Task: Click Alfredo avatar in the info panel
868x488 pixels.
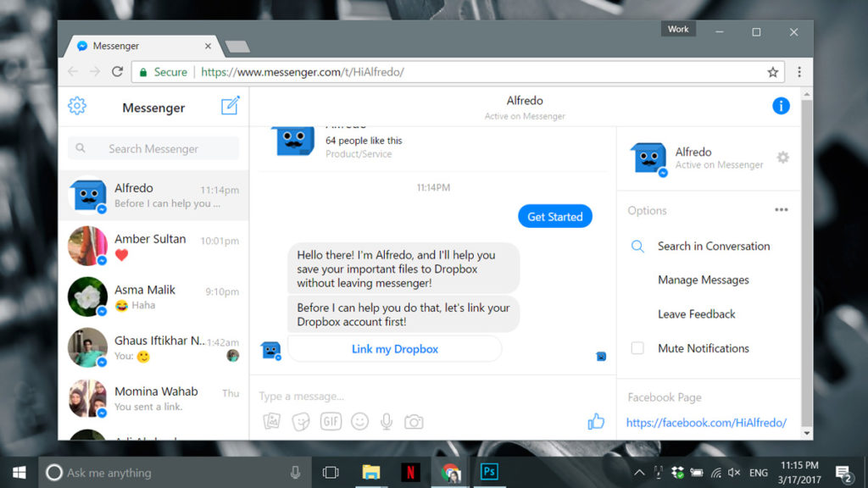Action: 648,158
